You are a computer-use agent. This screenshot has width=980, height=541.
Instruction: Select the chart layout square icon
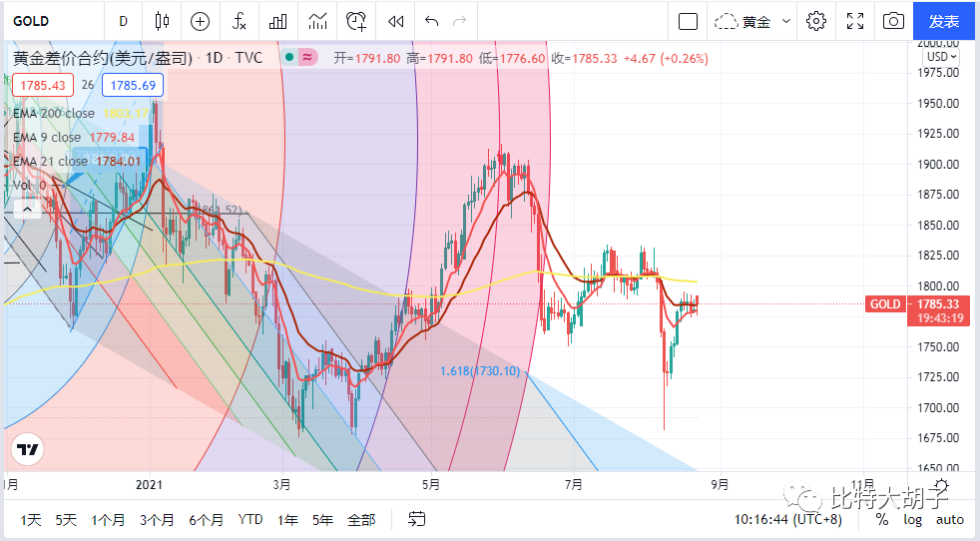click(x=688, y=21)
